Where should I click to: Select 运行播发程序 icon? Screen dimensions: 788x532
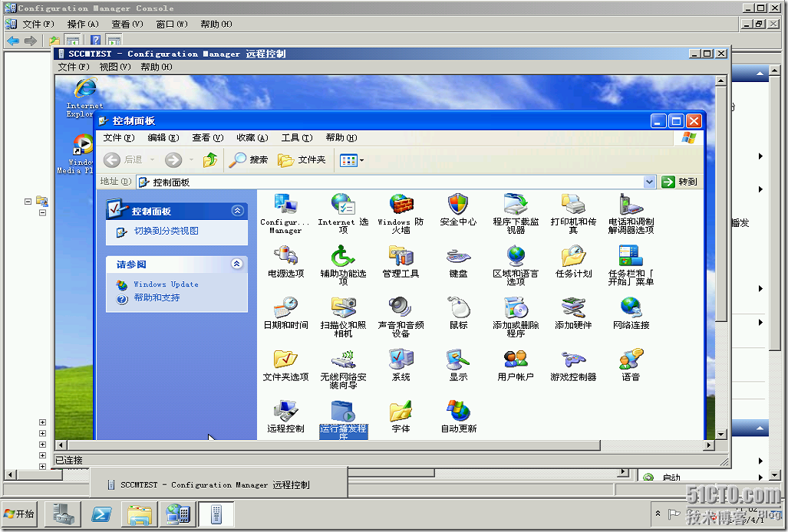coord(343,419)
